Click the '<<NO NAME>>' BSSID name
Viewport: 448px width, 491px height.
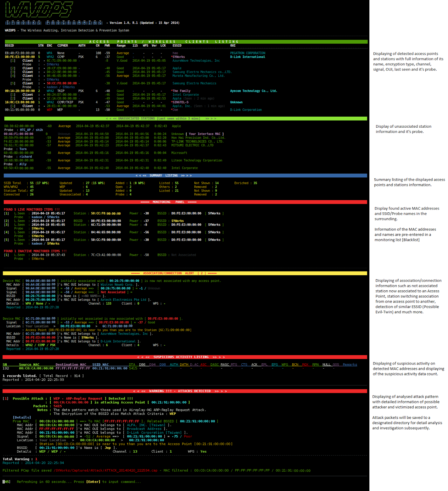pos(91,296)
